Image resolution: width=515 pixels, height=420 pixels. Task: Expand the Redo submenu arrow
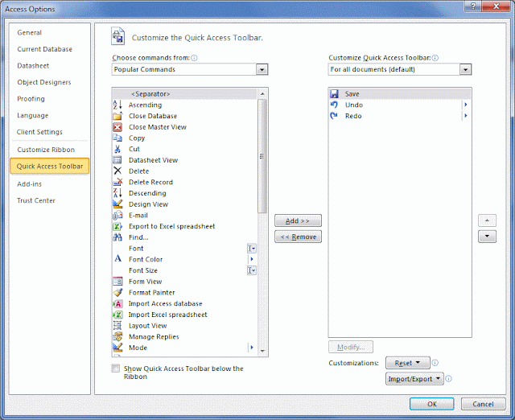[465, 116]
